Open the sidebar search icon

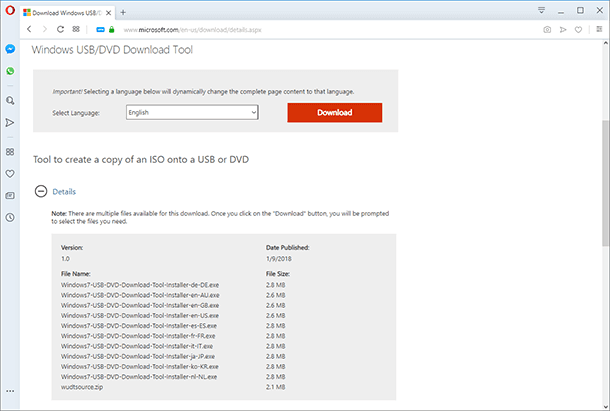coord(10,100)
